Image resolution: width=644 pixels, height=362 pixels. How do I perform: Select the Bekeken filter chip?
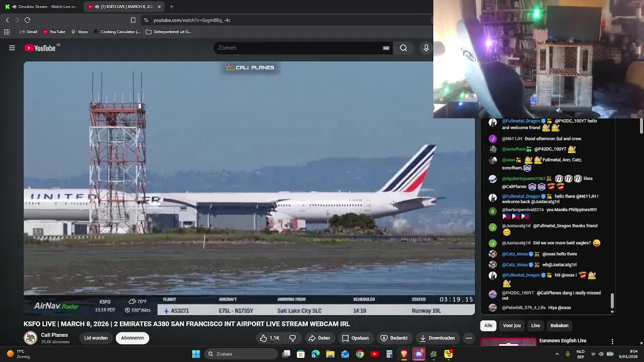(x=559, y=325)
